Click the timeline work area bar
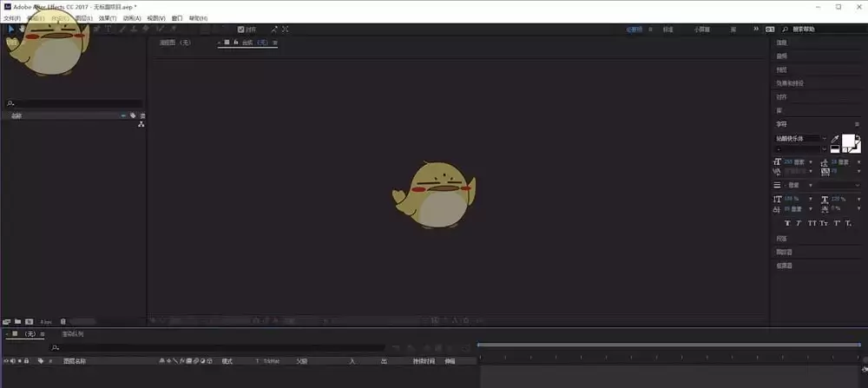The height and width of the screenshot is (388, 868). [668, 345]
